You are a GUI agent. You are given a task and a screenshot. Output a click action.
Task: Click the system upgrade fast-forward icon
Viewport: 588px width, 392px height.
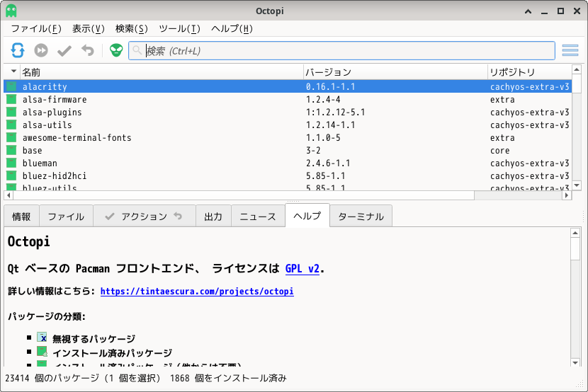[41, 50]
